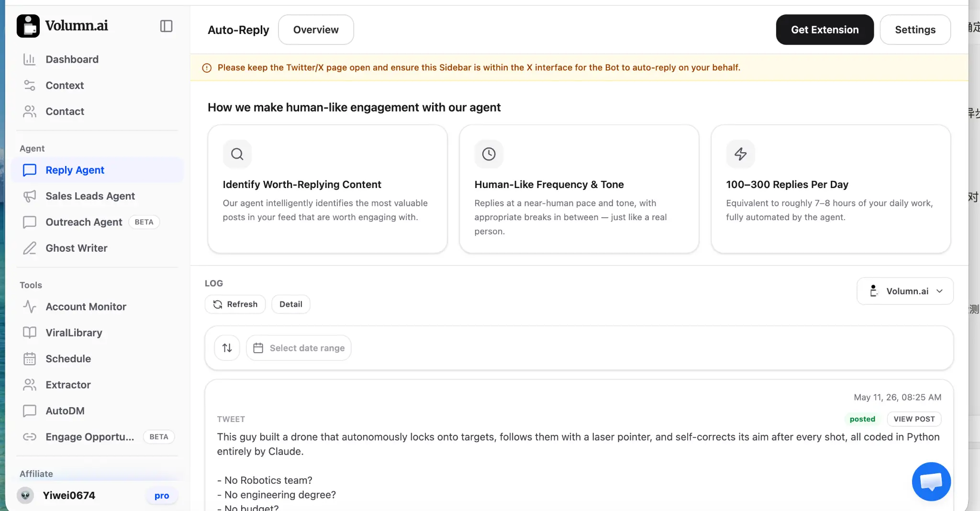Click the ViralLibrary book icon
The height and width of the screenshot is (511, 980).
tap(30, 333)
